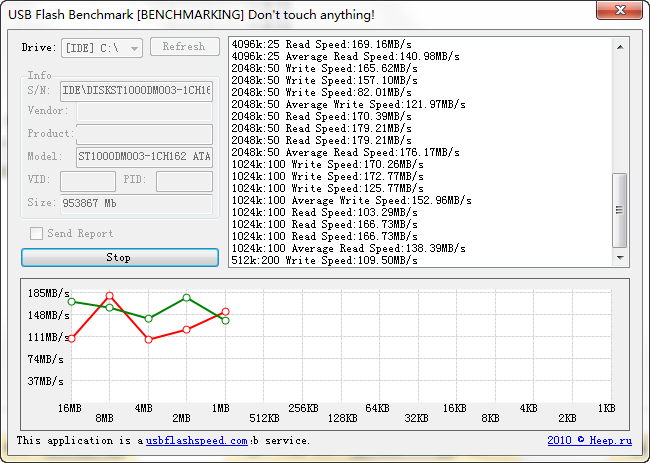
Task: Click the 256KB x-axis label
Action: (303, 408)
